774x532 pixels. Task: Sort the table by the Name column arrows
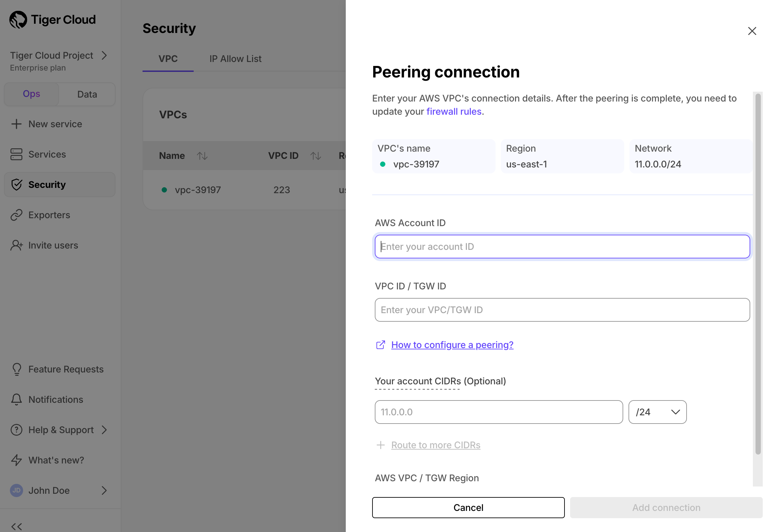tap(202, 156)
